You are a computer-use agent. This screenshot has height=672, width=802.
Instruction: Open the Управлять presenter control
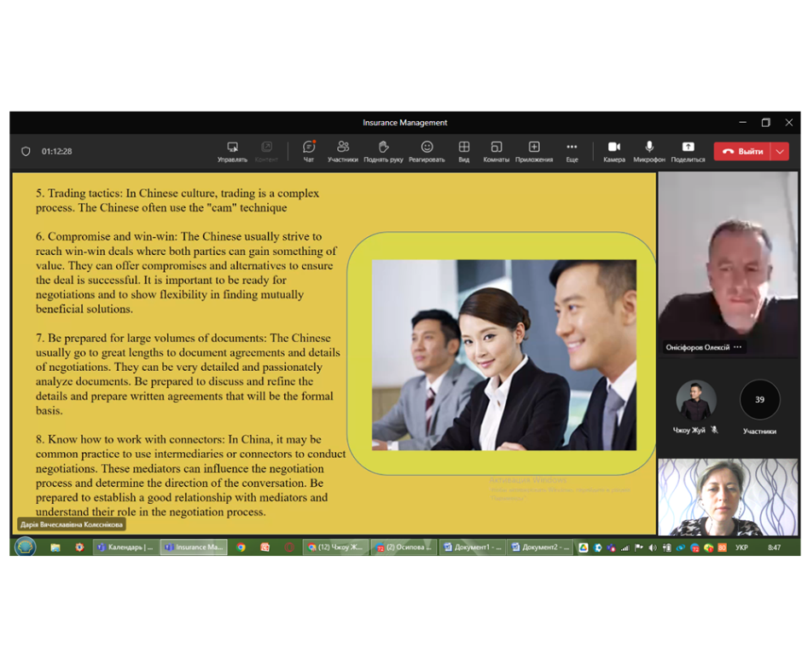click(232, 152)
